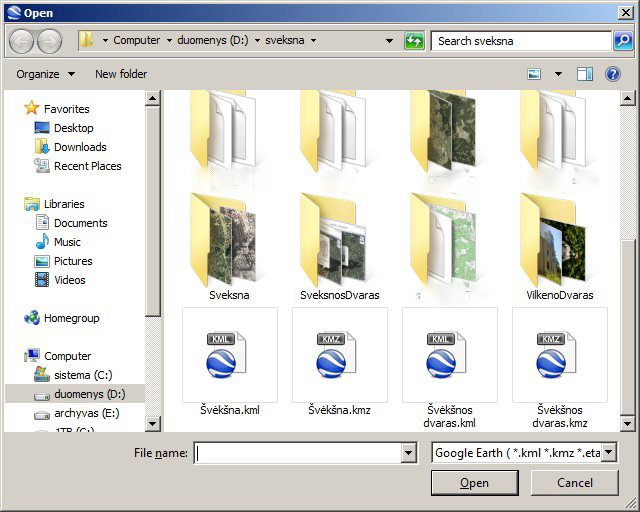Select the Švėkšna.kml file icon
The width and height of the screenshot is (640, 512).
(x=229, y=355)
